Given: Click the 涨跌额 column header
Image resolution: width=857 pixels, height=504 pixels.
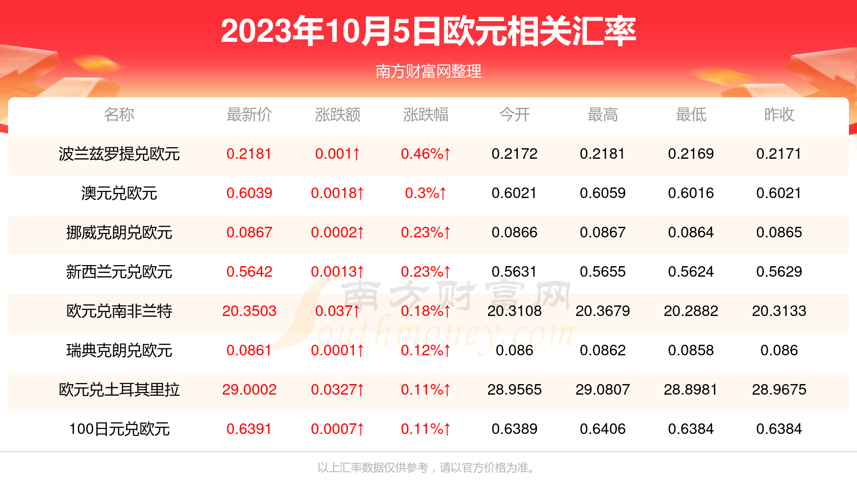Looking at the screenshot, I should (x=337, y=115).
